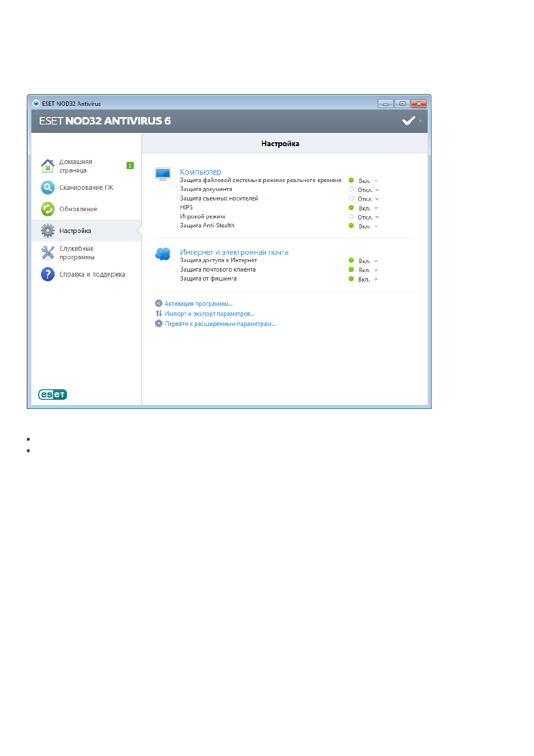The height and width of the screenshot is (756, 534).
Task: Click the Защита почтового клиента label
Action: click(218, 269)
